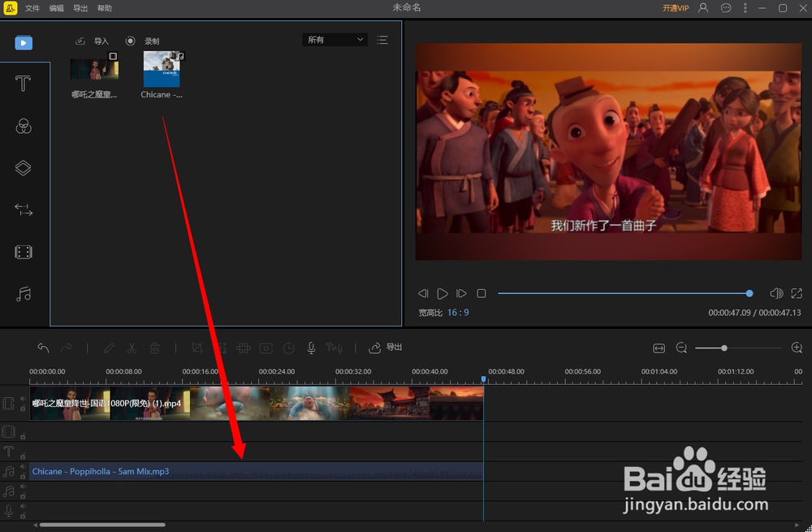Lock the main video track
The height and width of the screenshot is (532, 812).
click(x=23, y=409)
